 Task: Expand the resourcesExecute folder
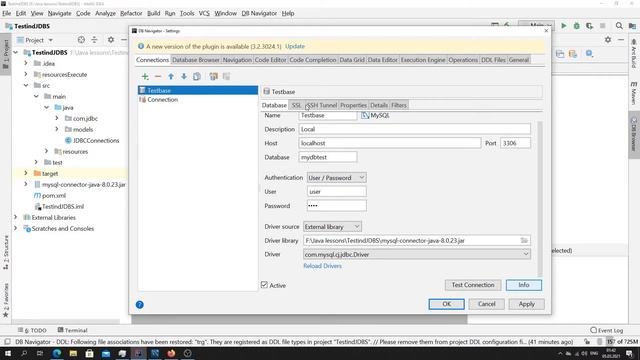pos(26,74)
